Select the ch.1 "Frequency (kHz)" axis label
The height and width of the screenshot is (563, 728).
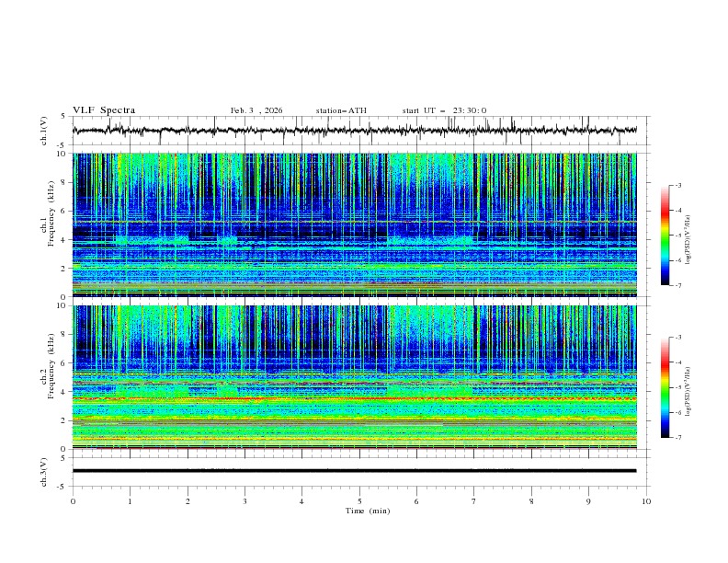coord(51,212)
